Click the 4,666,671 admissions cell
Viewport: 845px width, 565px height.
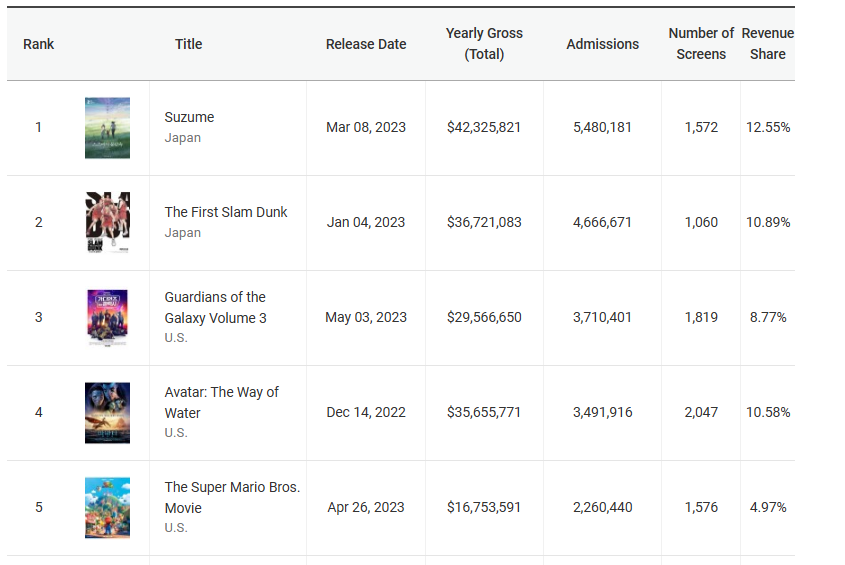pyautogui.click(x=602, y=222)
